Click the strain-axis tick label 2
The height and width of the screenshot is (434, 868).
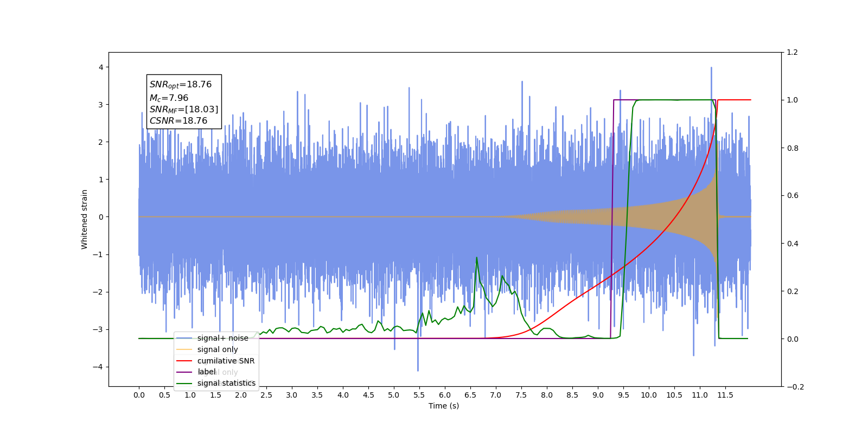click(x=101, y=142)
